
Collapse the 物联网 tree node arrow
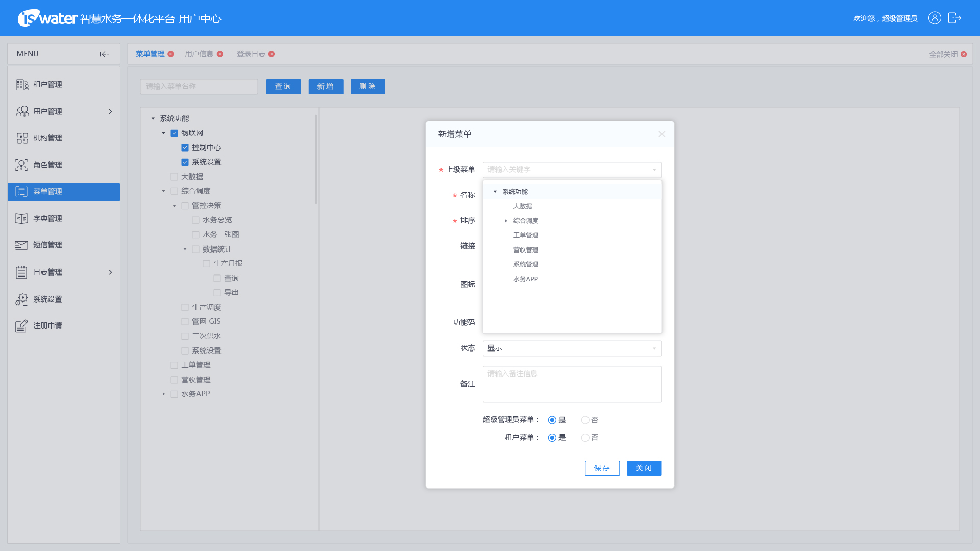point(164,133)
